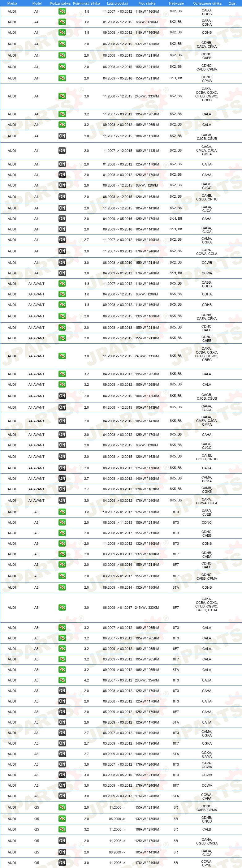
Task: Click the Opis column header
Action: [232, 3]
